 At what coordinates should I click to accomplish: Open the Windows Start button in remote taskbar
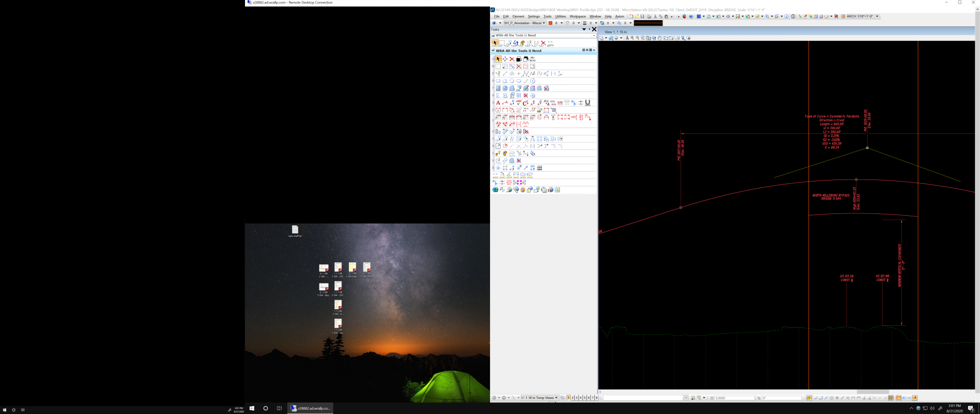pyautogui.click(x=252, y=408)
